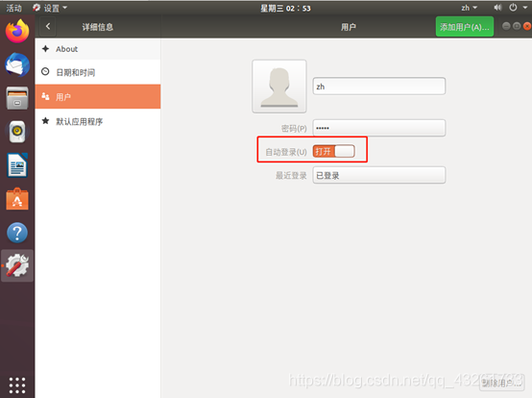
Task: Click the 添加用户(A)... button
Action: pos(465,27)
